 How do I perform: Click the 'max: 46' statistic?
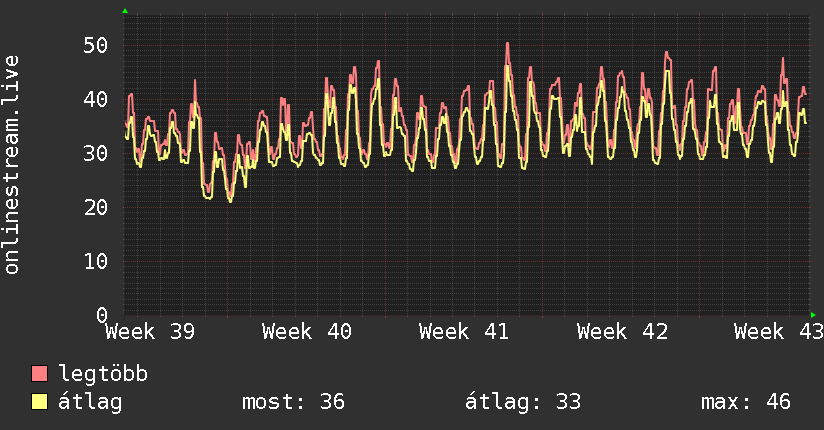(746, 402)
